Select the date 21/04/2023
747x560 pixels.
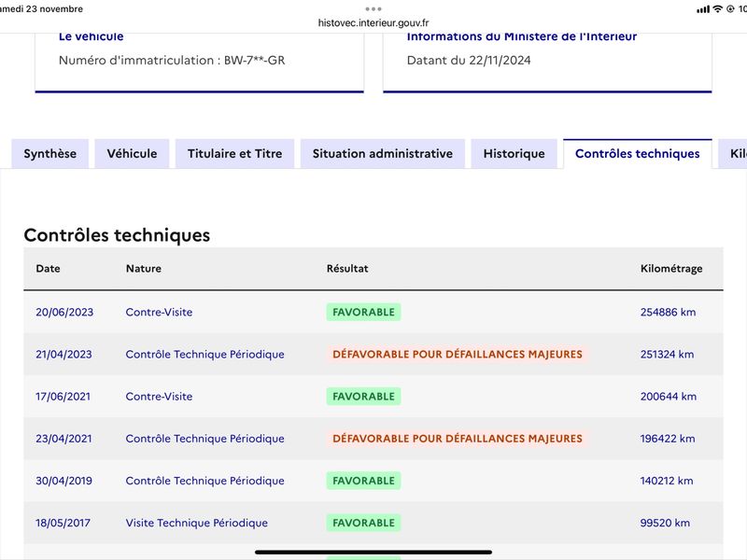tap(63, 355)
